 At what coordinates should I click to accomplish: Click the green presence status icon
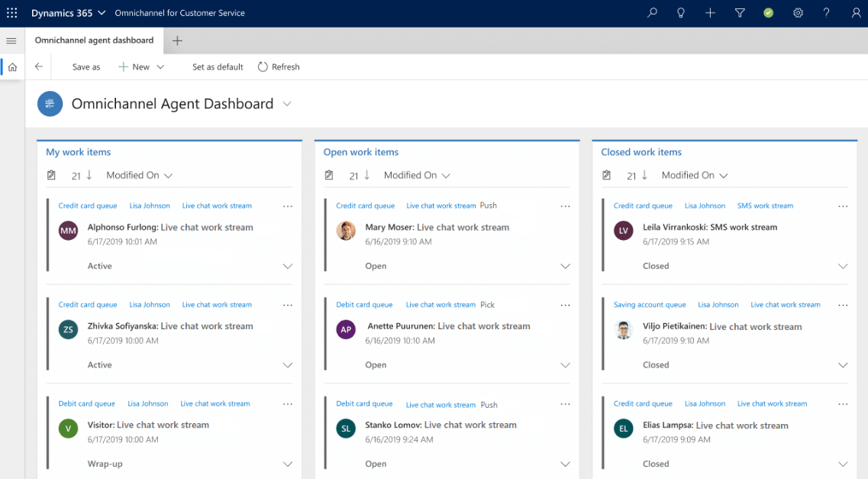[769, 13]
